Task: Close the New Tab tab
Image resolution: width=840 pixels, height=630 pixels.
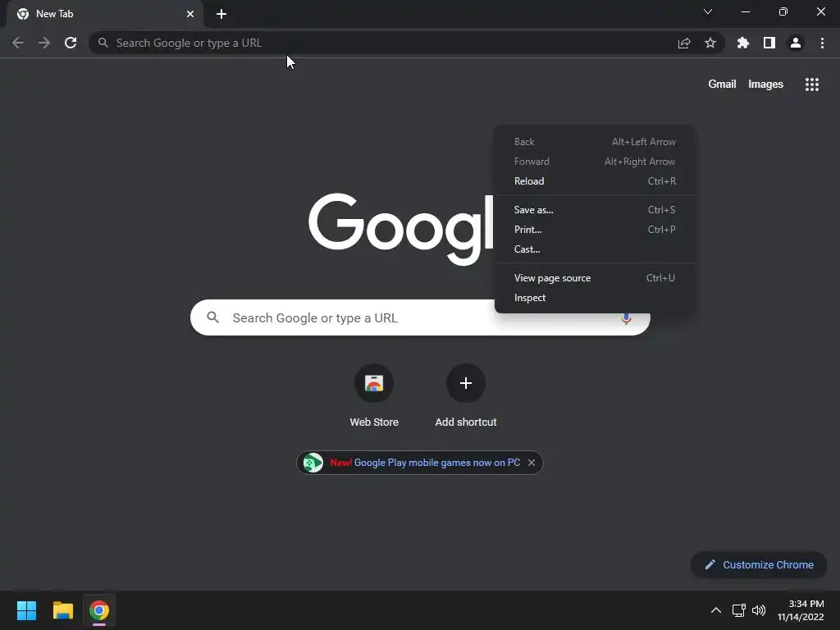Action: tap(190, 14)
